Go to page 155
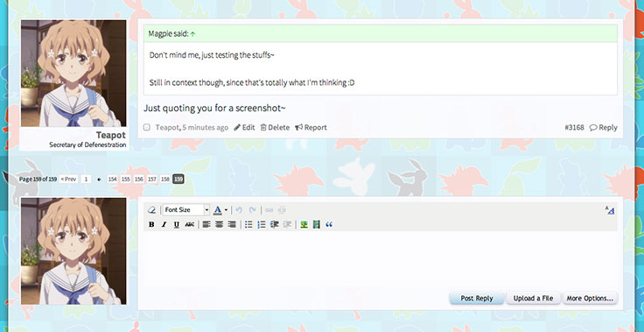The height and width of the screenshot is (332, 644). [x=126, y=179]
